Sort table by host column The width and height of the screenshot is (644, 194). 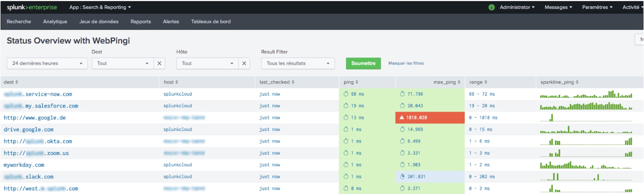pos(171,82)
